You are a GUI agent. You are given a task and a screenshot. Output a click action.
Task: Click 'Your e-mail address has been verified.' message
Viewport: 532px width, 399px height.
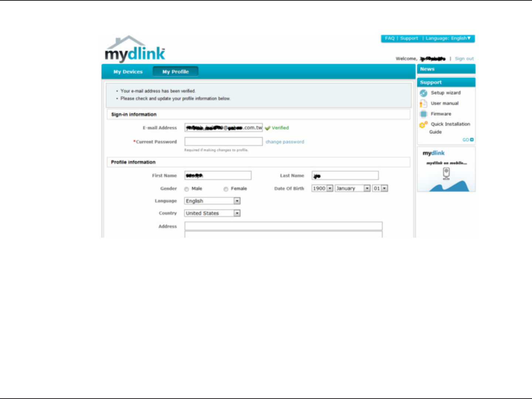point(158,91)
